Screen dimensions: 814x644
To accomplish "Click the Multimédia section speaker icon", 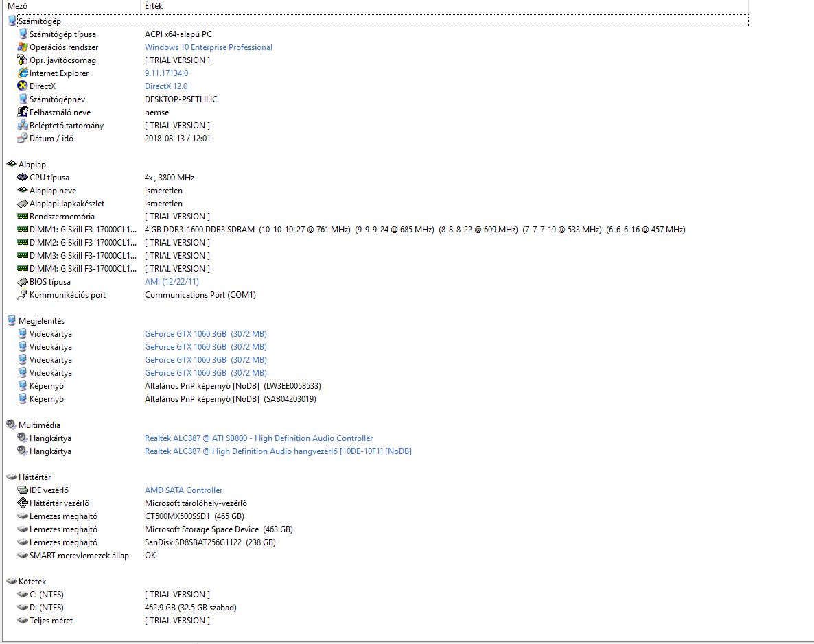I will (12, 425).
